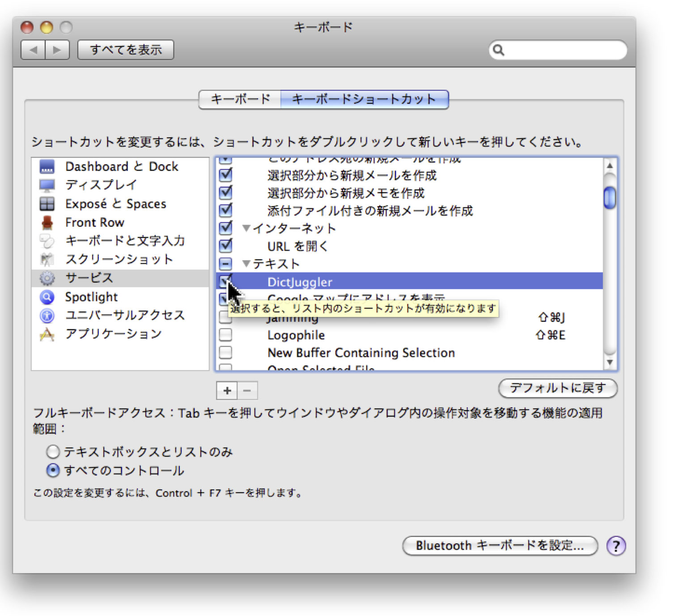
Task: Select the アプリケーション icon in sidebar
Action: coord(47,334)
